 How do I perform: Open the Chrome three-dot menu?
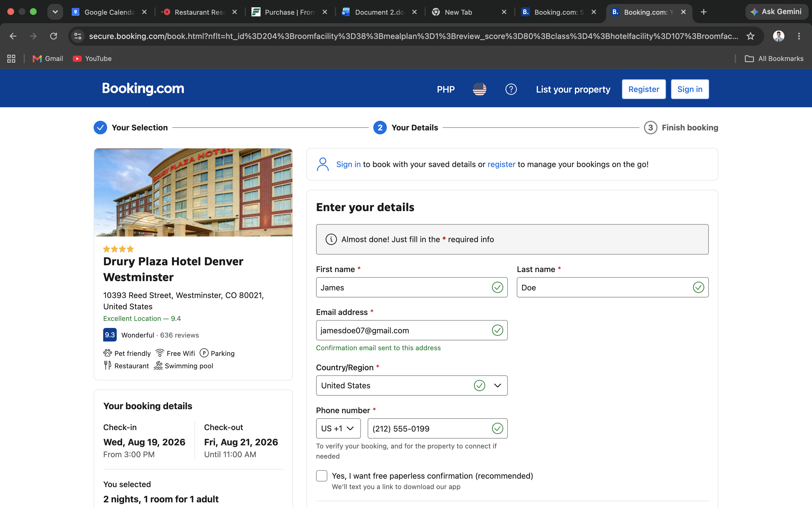tap(799, 36)
